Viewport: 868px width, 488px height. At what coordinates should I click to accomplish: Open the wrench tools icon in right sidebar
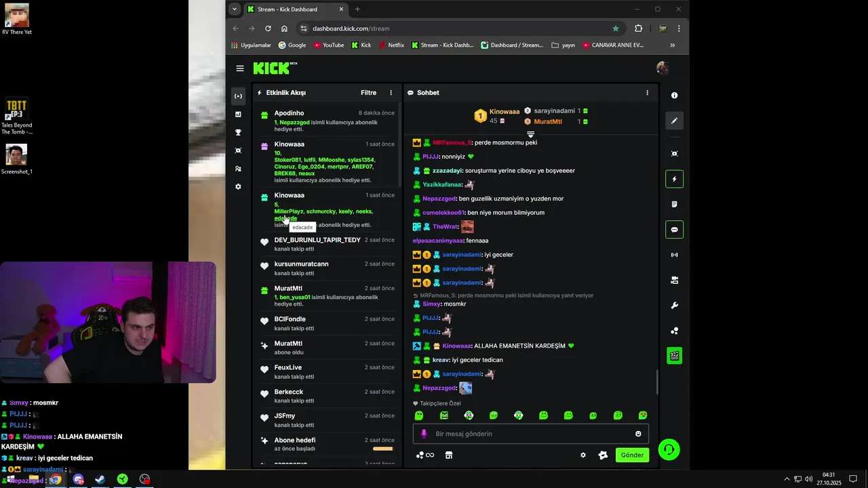tap(674, 306)
